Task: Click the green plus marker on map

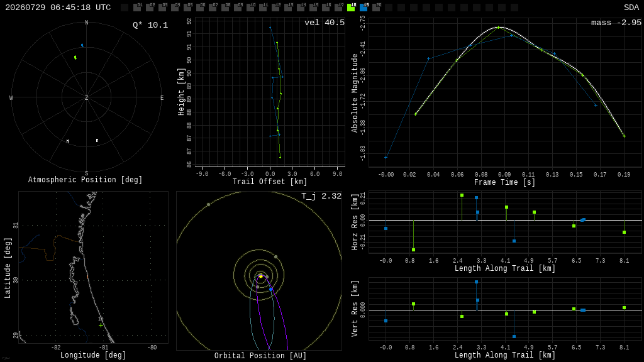Action: tap(101, 325)
